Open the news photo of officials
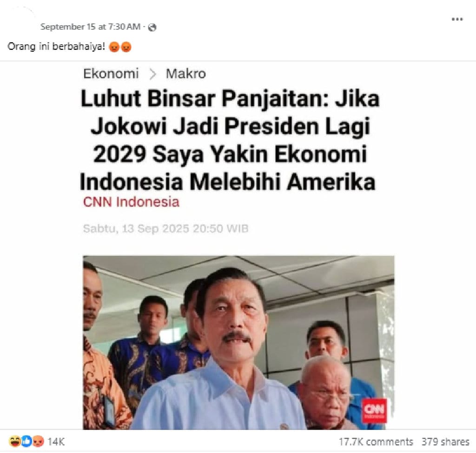Screen dimensions: 476x453 pos(238,342)
